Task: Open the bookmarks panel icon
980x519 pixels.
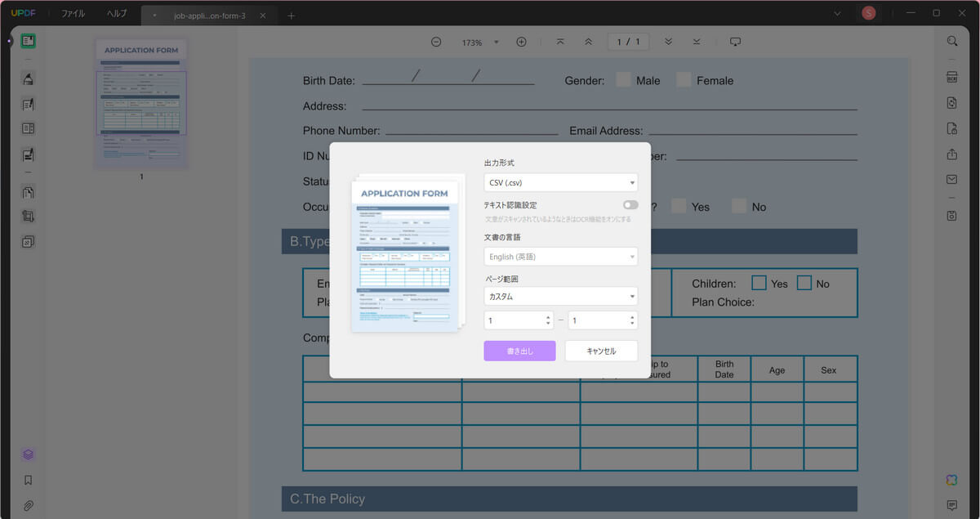Action: click(29, 481)
